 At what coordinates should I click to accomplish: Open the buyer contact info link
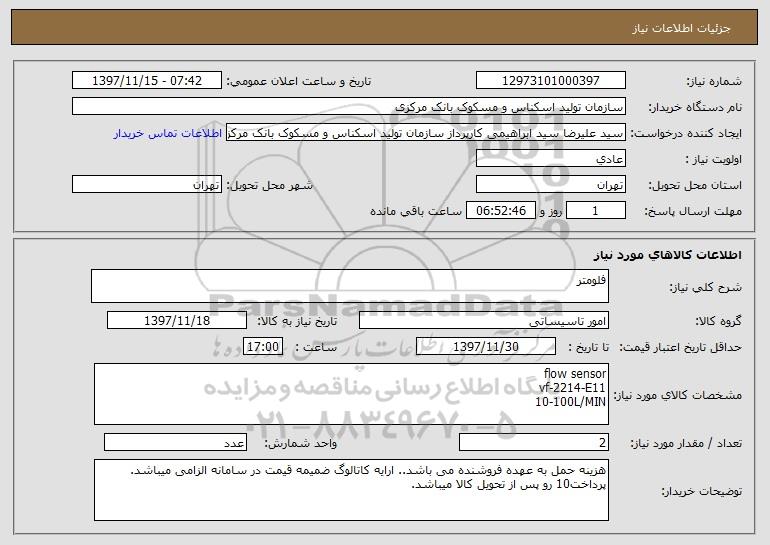167,133
